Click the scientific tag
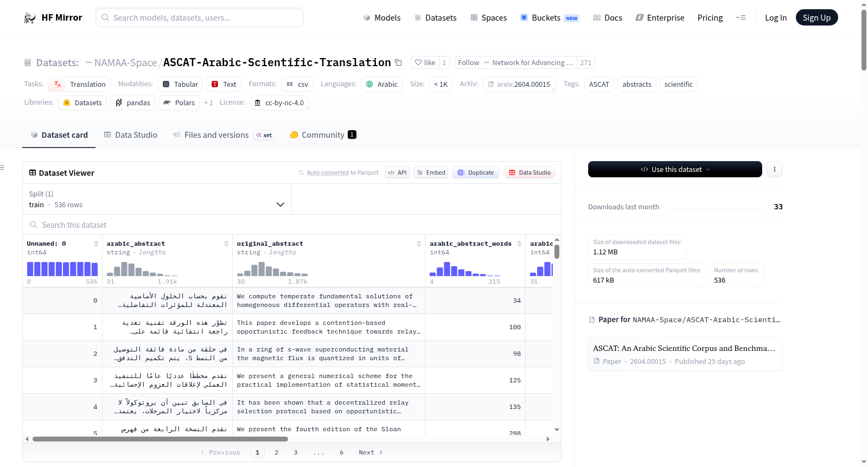Screen dimensions: 868x467 [678, 84]
